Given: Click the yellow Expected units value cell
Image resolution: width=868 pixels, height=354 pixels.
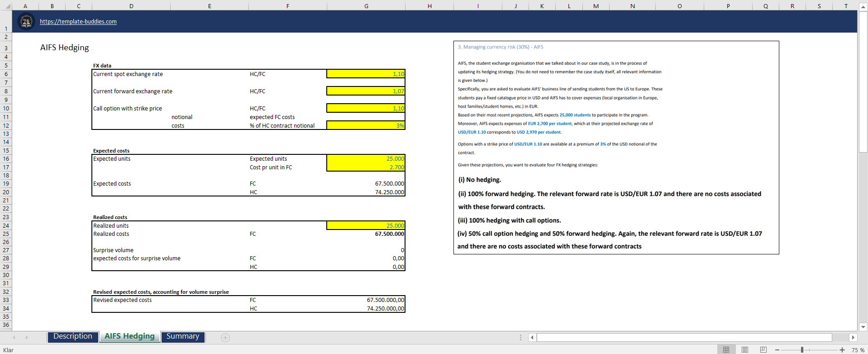Looking at the screenshot, I should click(x=366, y=159).
